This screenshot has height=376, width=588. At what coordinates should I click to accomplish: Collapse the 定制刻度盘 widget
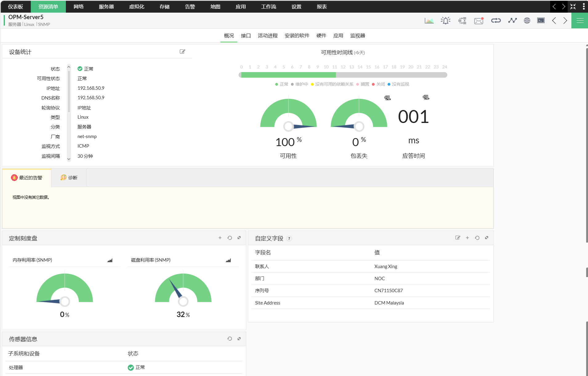point(239,238)
